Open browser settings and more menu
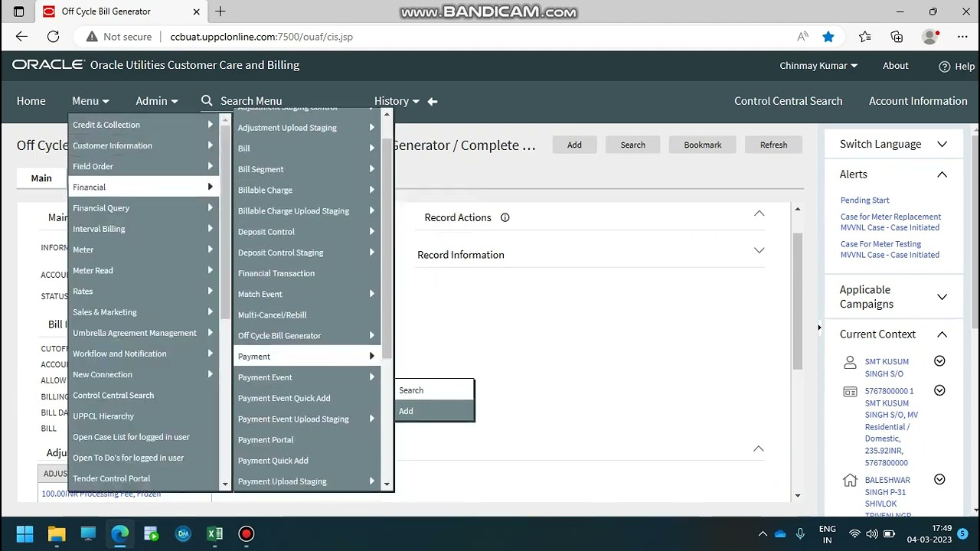Screen dimensions: 980x551 point(962,36)
